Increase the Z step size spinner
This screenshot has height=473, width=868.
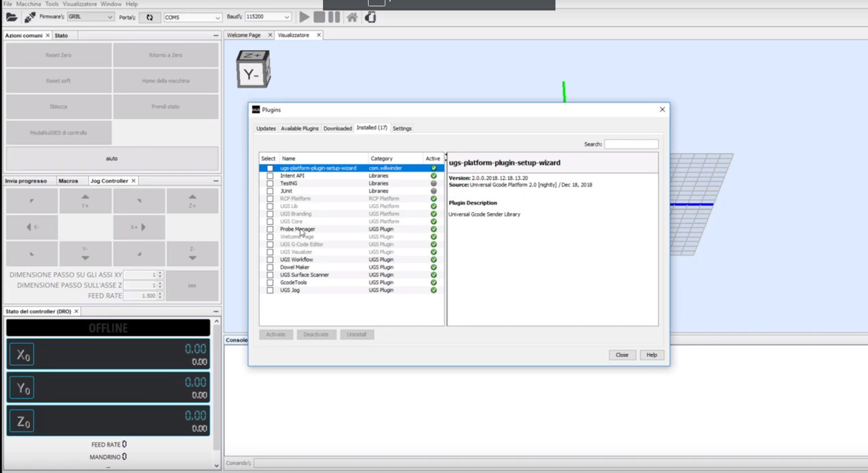tap(160, 283)
